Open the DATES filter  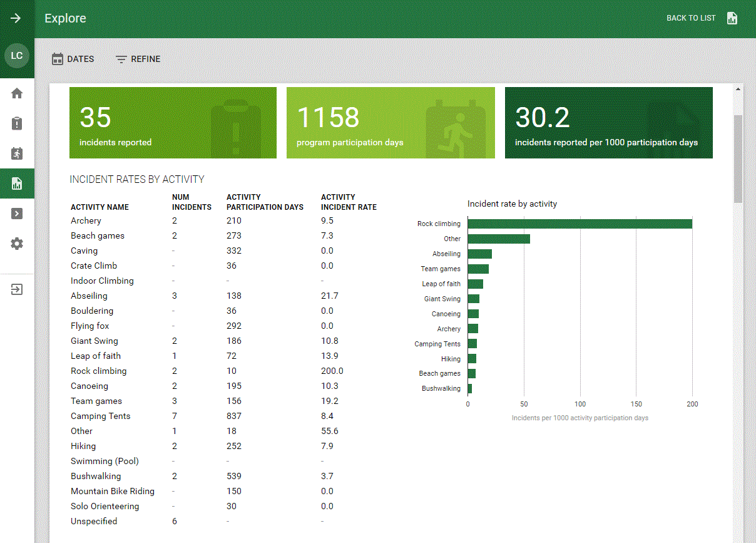pyautogui.click(x=73, y=59)
